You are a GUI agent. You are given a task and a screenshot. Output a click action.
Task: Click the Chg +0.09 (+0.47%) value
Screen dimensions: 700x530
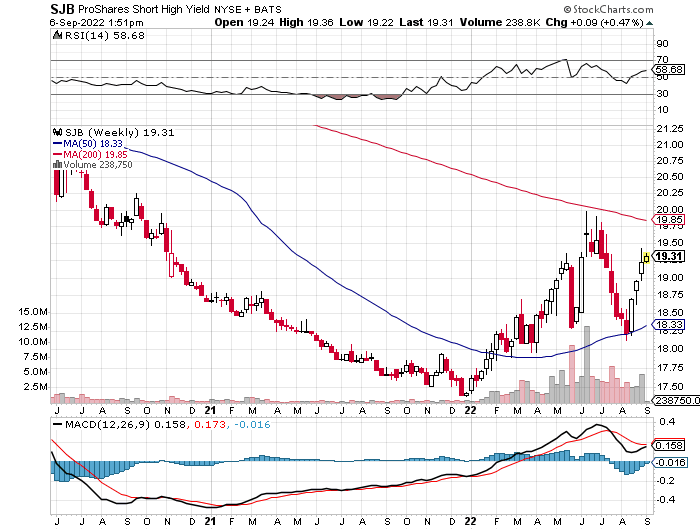tap(595, 22)
